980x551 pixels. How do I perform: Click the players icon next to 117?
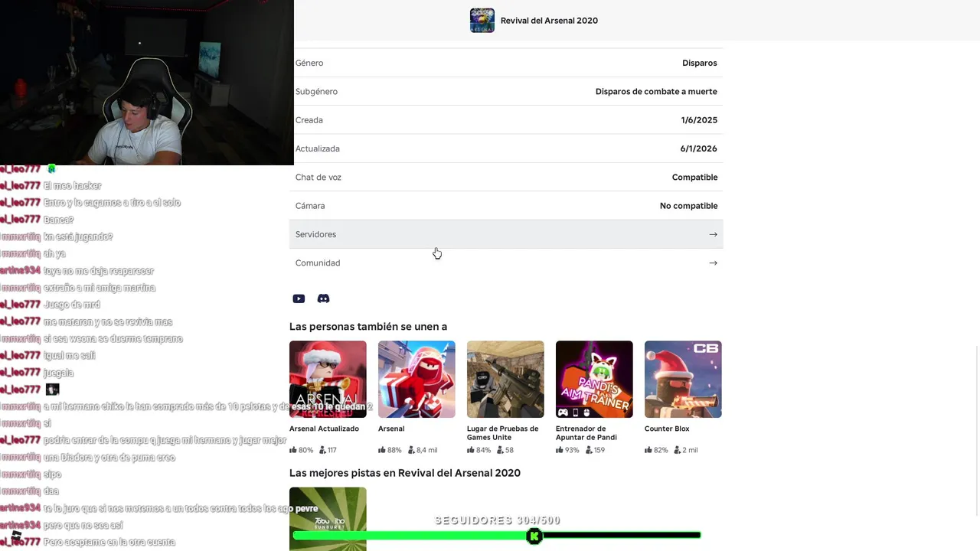pos(322,450)
